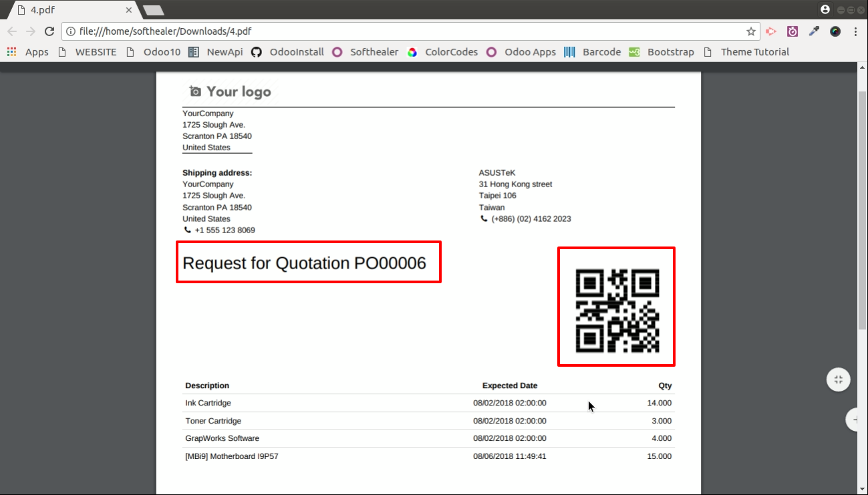Click the 31 Hong Kong street address

click(x=515, y=184)
